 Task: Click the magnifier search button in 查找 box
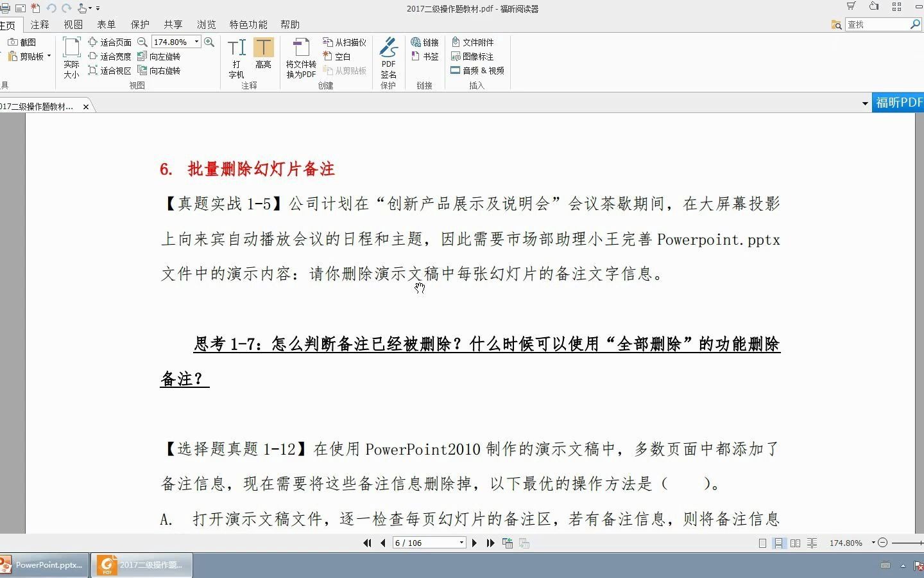click(916, 24)
